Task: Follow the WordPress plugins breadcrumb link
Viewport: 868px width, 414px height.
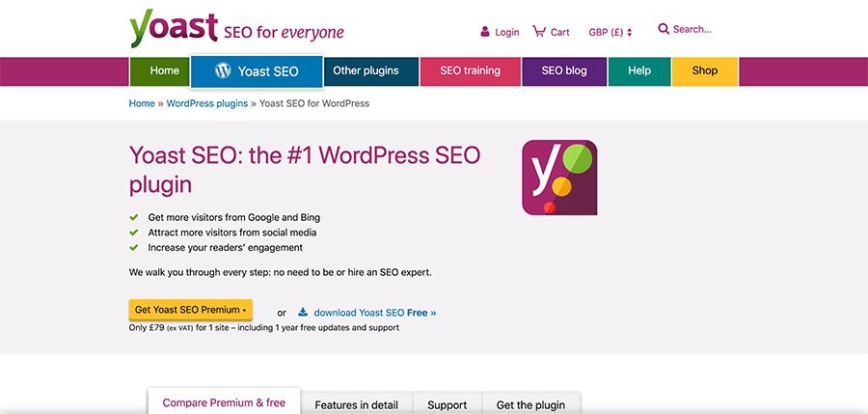Action: pos(207,103)
